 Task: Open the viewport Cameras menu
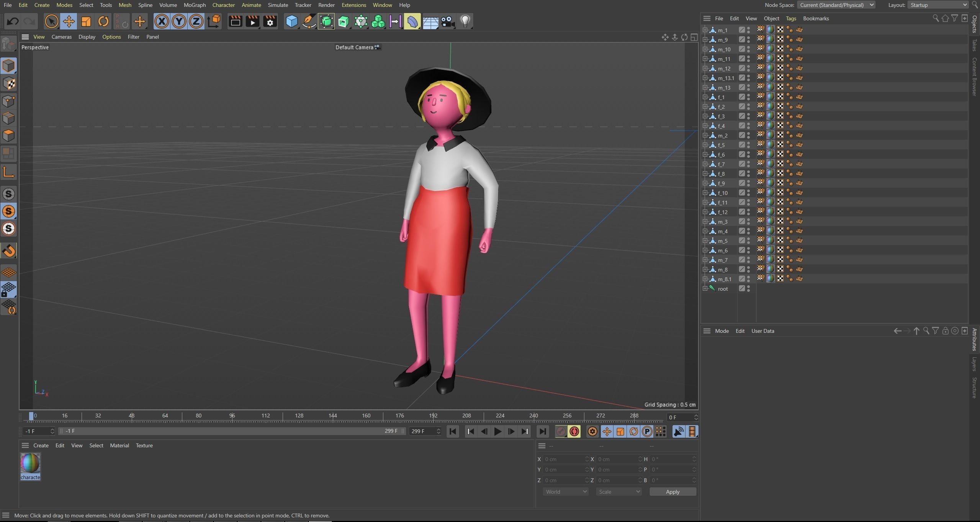tap(61, 37)
